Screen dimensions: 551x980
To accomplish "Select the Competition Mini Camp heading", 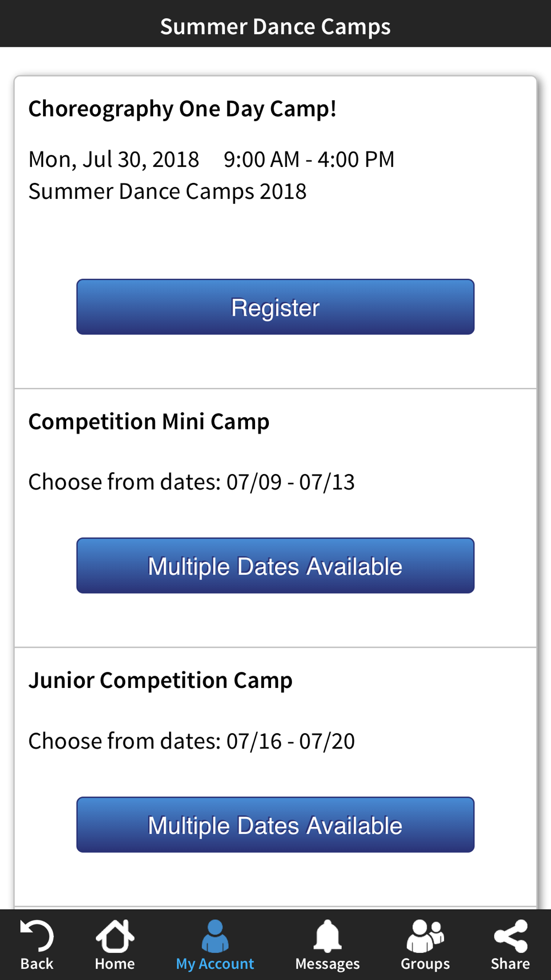I will 149,422.
